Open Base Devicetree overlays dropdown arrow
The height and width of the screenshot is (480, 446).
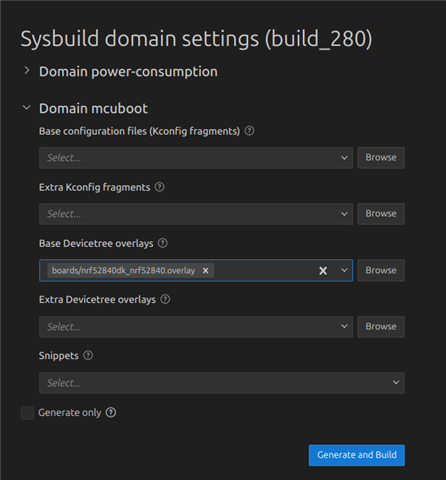click(x=344, y=270)
